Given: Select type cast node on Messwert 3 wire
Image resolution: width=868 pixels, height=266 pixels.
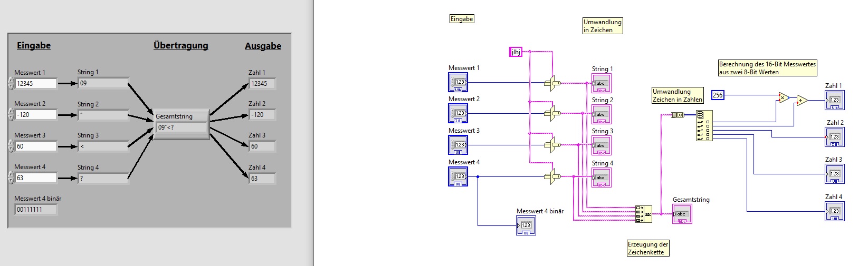Looking at the screenshot, I should [551, 144].
